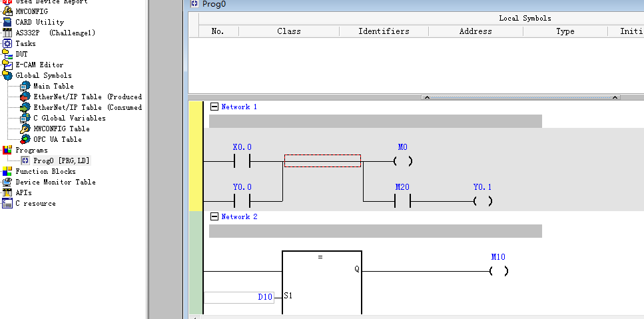Open the Main Table under Global Symbols
This screenshot has width=644, height=319.
coord(53,86)
